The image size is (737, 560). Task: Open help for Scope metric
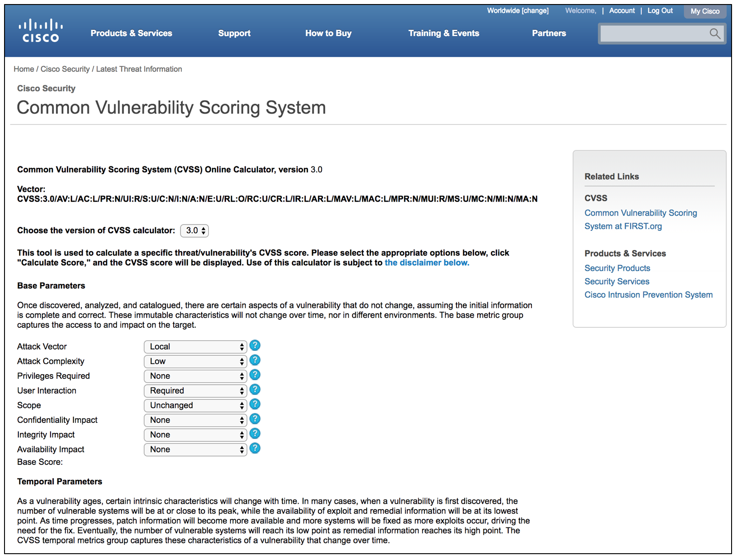[255, 404]
